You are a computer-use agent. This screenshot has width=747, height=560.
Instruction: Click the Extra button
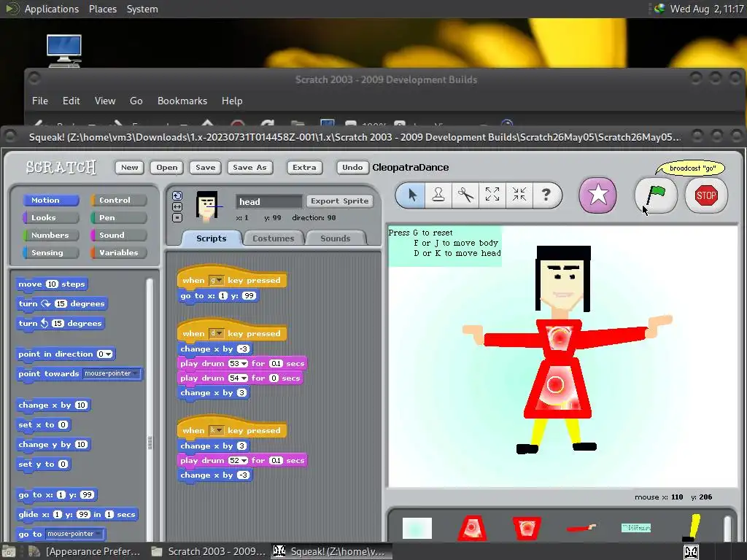click(304, 167)
